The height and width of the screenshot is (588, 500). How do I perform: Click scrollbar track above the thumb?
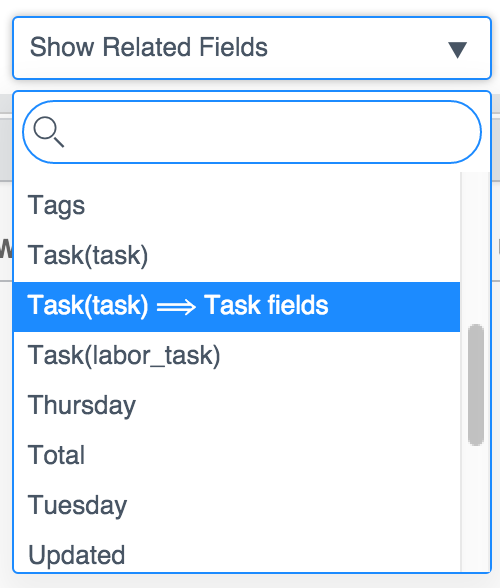pyautogui.click(x=476, y=248)
